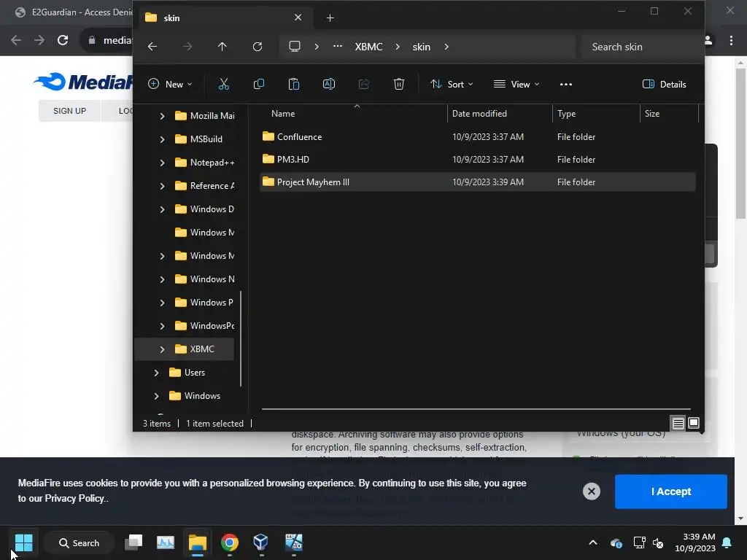Click SIGN UP on MediaFire page
This screenshot has width=747, height=560.
coord(69,111)
